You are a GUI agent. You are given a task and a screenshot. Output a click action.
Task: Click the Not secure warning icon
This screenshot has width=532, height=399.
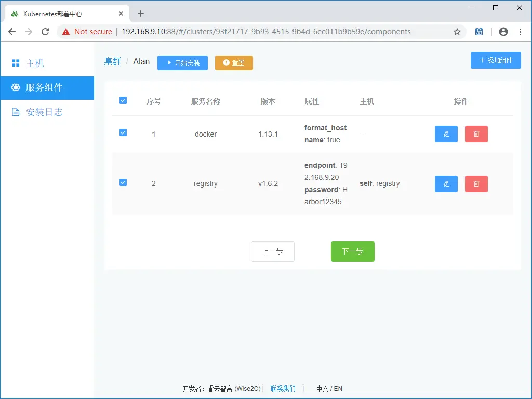(x=66, y=32)
